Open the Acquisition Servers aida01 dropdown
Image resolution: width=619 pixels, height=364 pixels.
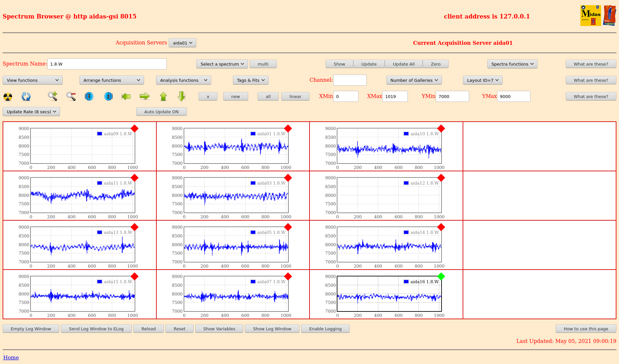point(182,43)
